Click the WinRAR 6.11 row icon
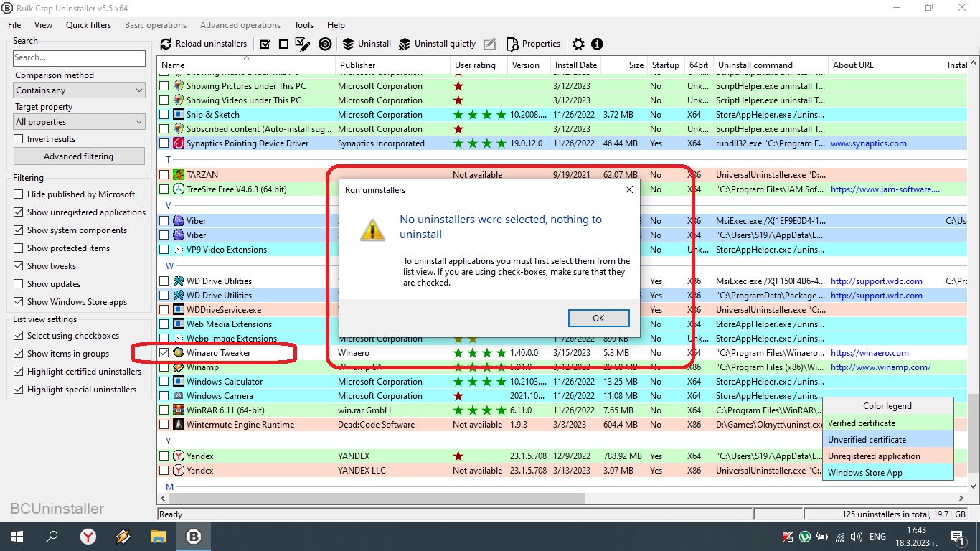Image resolution: width=980 pixels, height=551 pixels. [179, 410]
